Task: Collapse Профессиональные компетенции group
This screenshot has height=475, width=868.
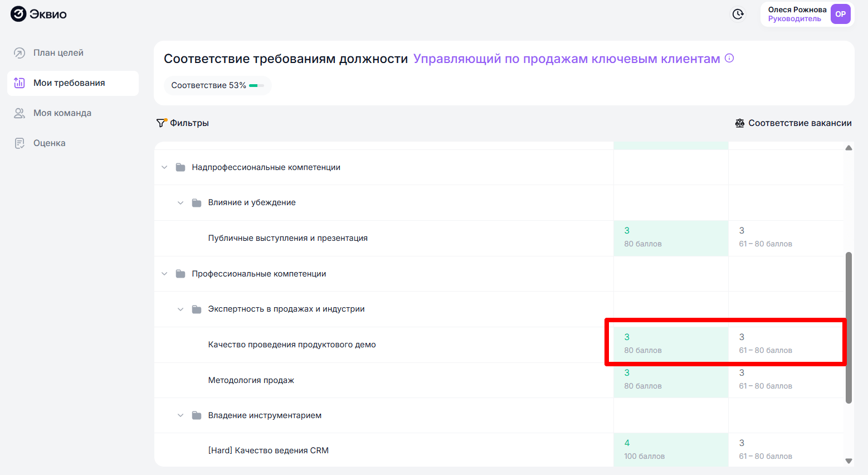Action: click(x=164, y=274)
